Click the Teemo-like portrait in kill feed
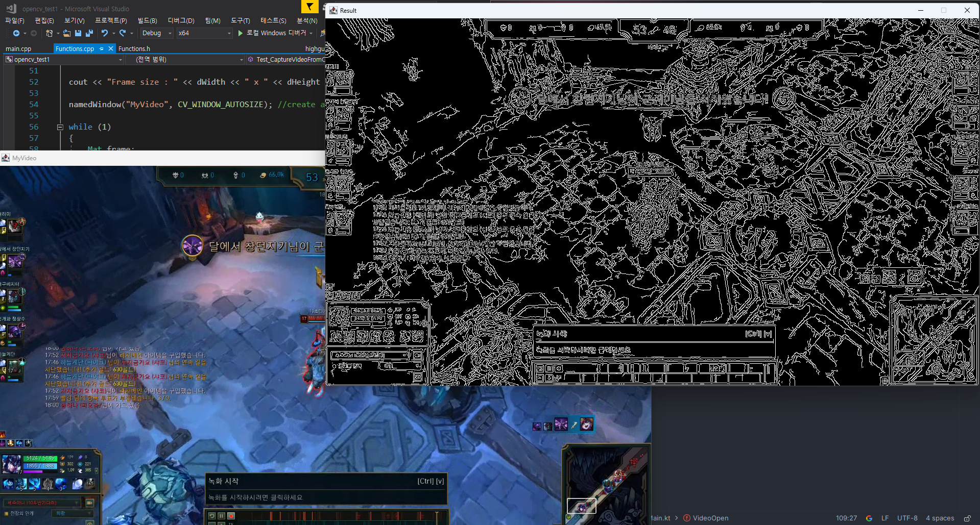This screenshot has width=980, height=525. [x=586, y=424]
